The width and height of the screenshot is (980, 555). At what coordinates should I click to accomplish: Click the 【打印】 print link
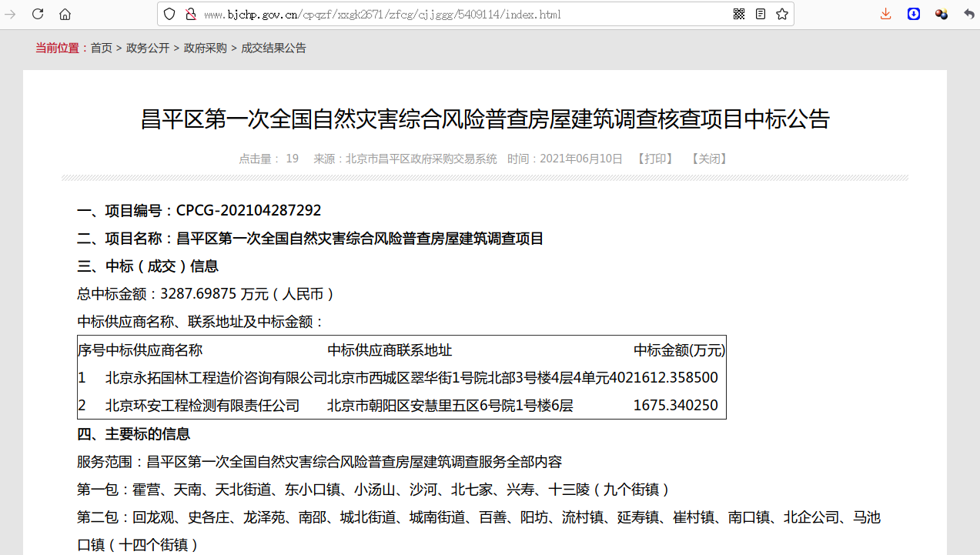click(x=654, y=159)
